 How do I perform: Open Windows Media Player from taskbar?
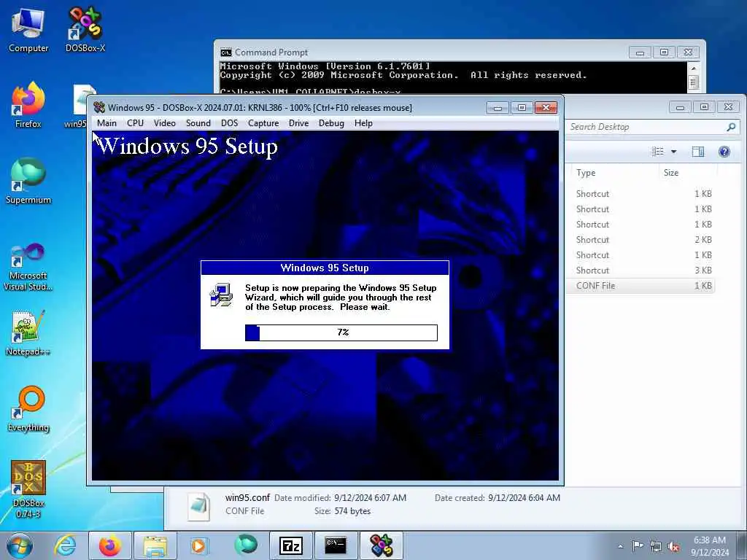198,545
